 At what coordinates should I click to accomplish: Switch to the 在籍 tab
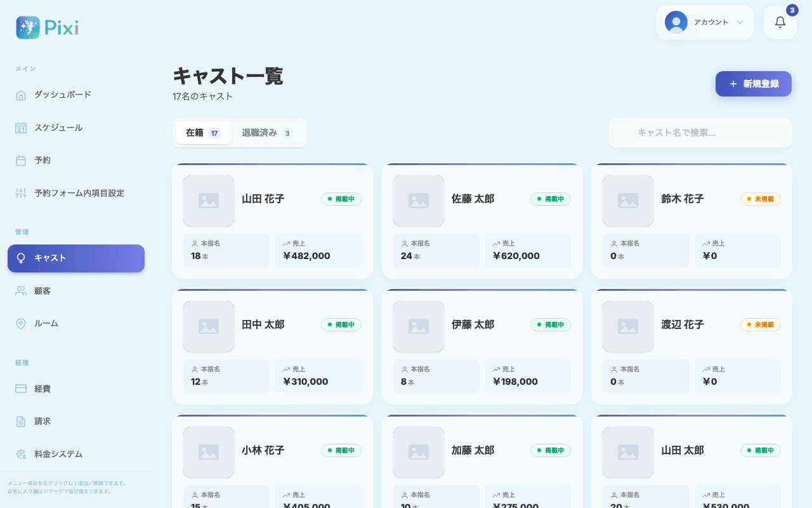pyautogui.click(x=203, y=133)
